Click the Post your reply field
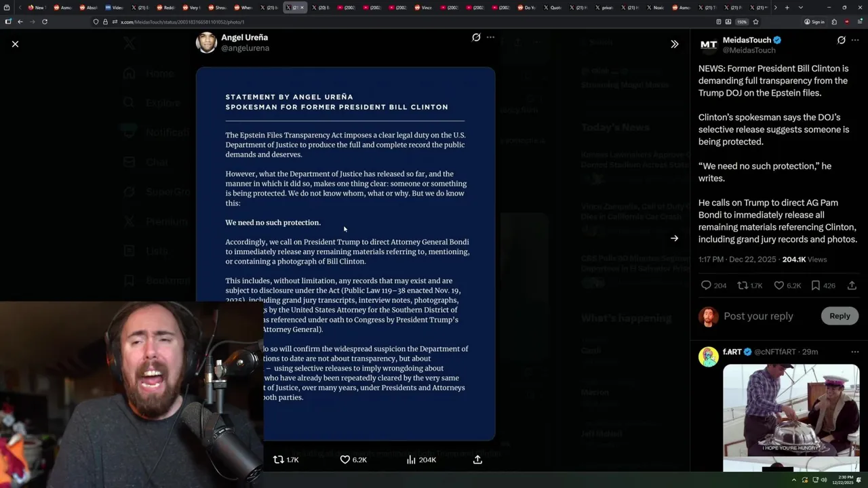This screenshot has height=488, width=868. pyautogui.click(x=758, y=316)
